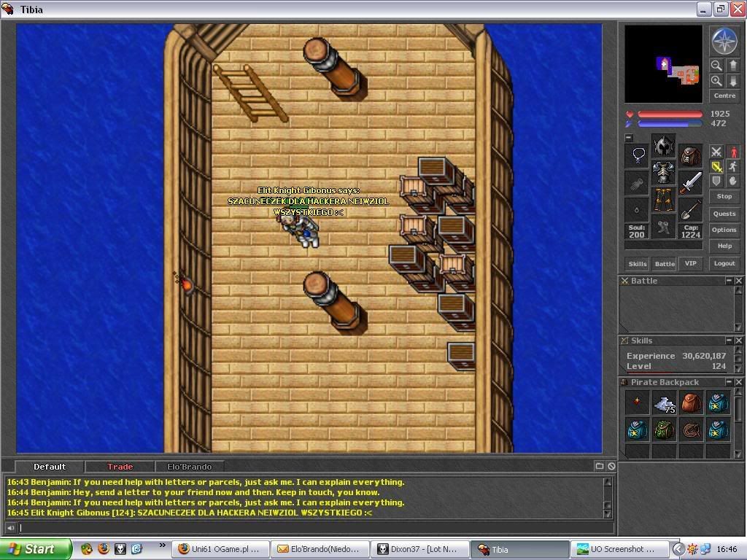Toggle secure mode hand icon
Screen dimensions: 747x560
[733, 181]
